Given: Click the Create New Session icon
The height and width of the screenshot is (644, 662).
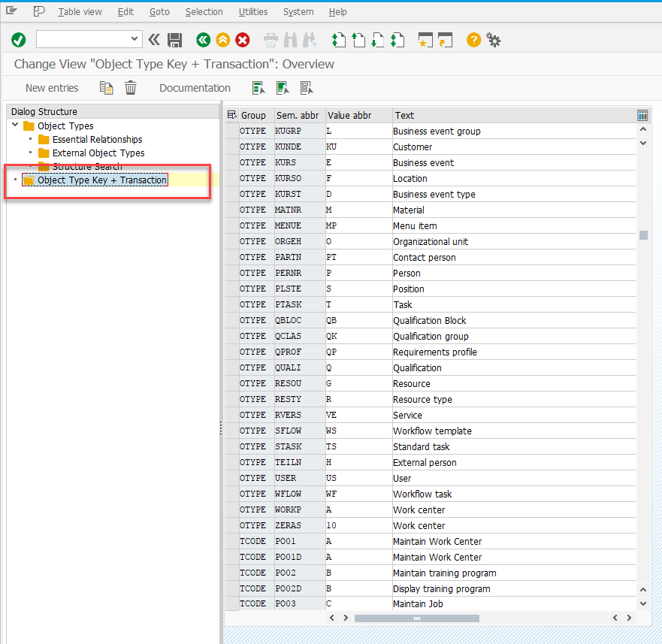Looking at the screenshot, I should pyautogui.click(x=425, y=40).
